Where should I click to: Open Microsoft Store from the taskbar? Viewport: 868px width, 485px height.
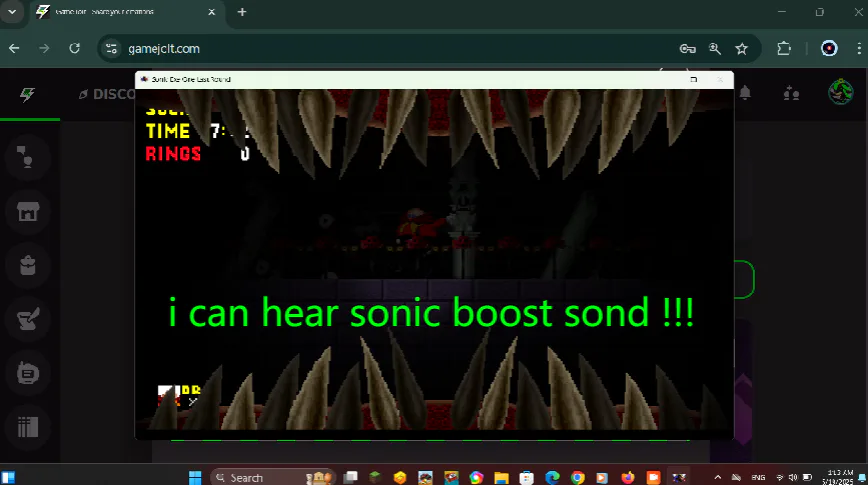tap(527, 477)
